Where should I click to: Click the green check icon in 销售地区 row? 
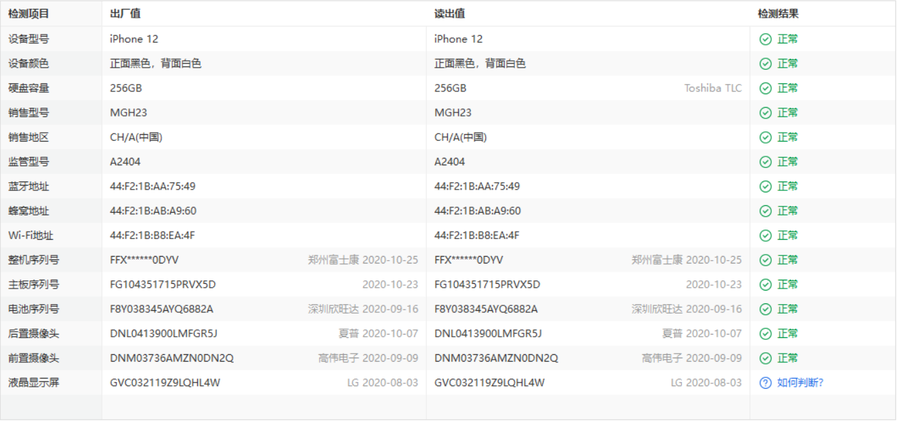pos(765,137)
